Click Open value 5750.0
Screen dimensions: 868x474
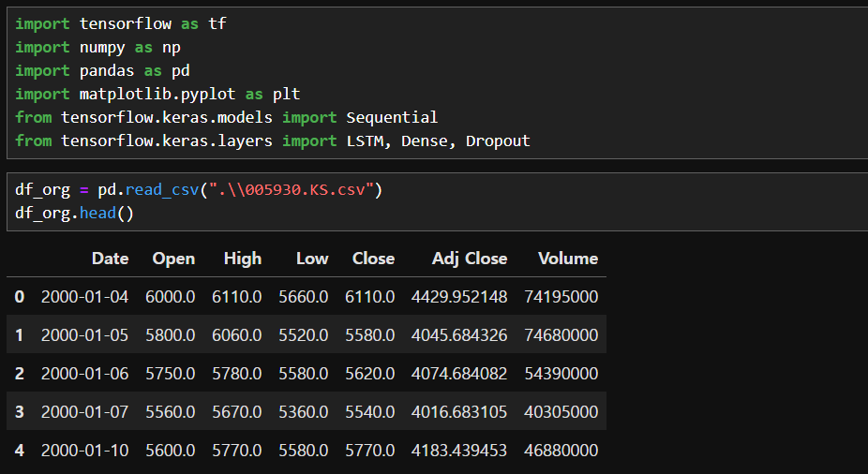tap(171, 374)
